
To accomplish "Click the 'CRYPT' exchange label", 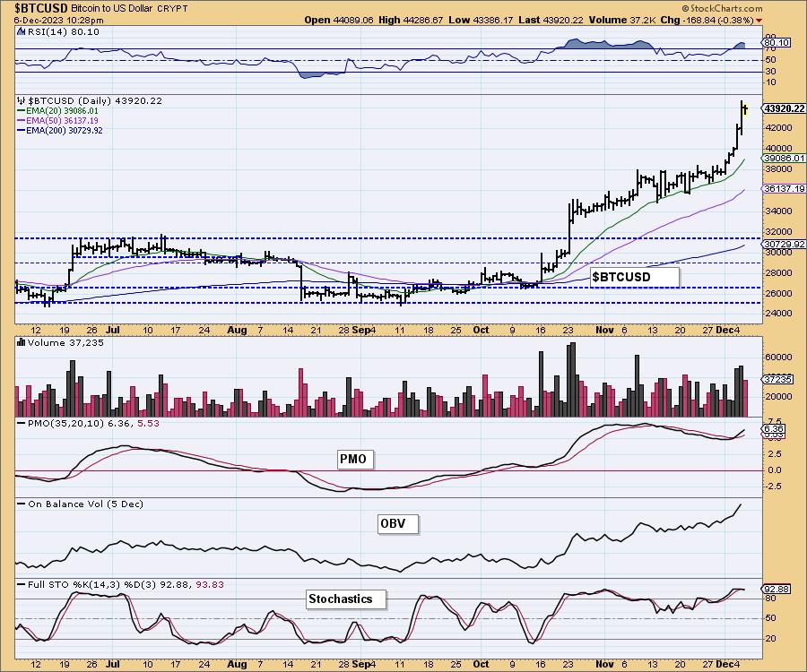I will (172, 9).
